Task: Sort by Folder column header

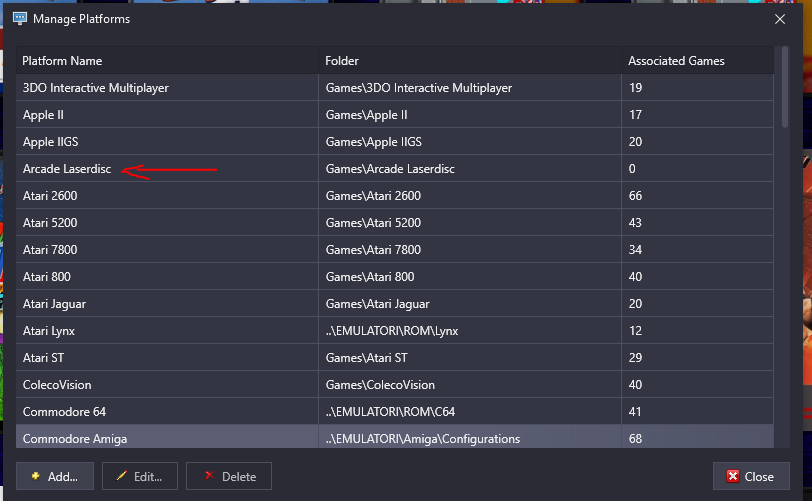Action: pos(470,61)
